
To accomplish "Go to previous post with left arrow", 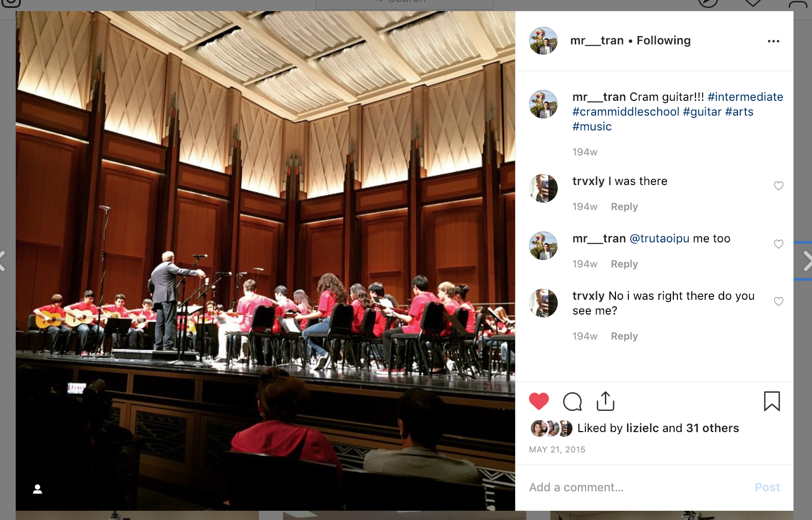I will click(2, 261).
